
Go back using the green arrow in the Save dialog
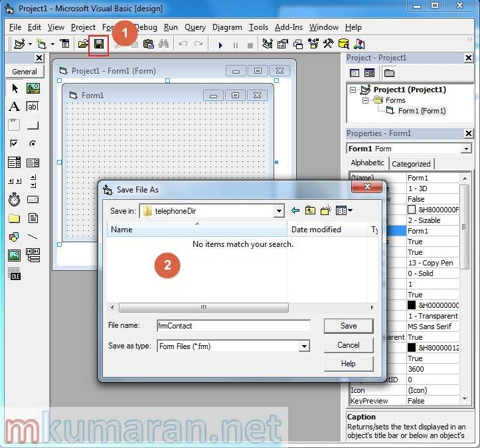pos(295,210)
